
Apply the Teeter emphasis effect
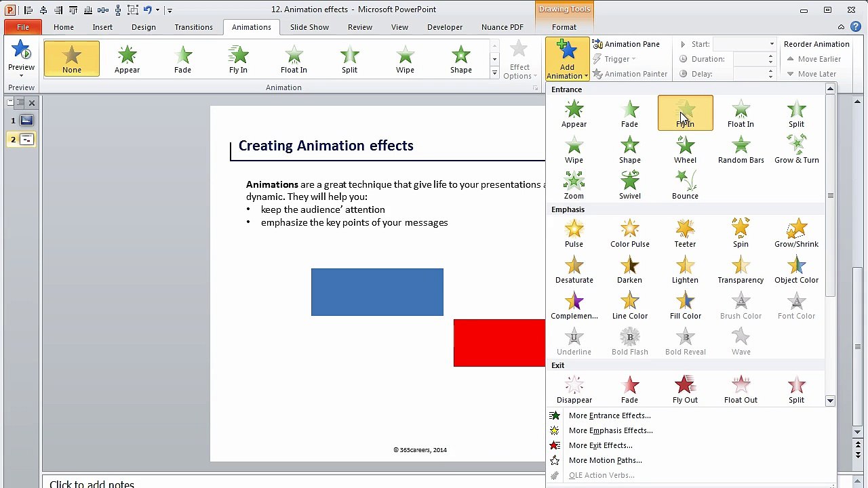pyautogui.click(x=685, y=233)
